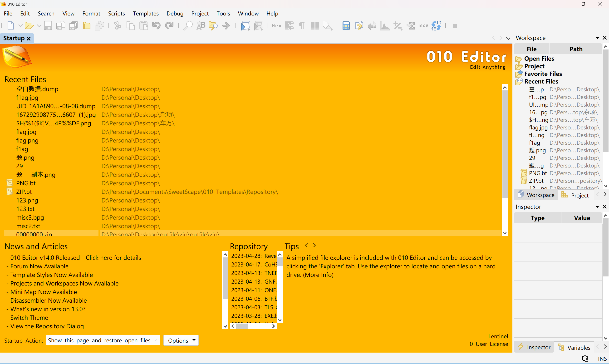
Task: Open recent file misc3.bpg
Action: 30,217
